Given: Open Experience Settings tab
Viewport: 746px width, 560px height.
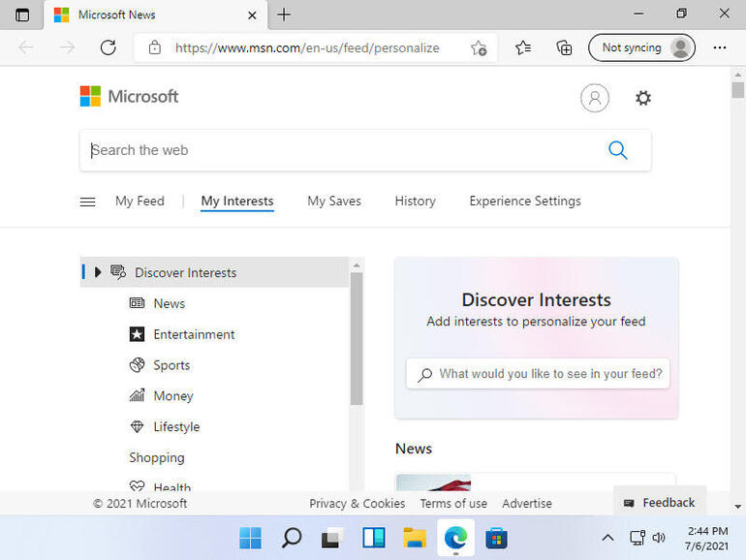Looking at the screenshot, I should point(525,202).
